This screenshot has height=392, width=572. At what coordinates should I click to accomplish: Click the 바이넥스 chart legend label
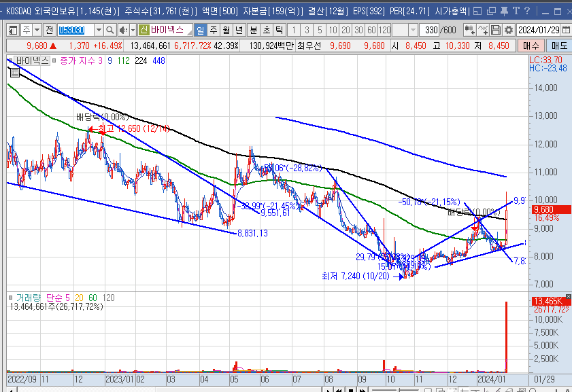pyautogui.click(x=33, y=61)
